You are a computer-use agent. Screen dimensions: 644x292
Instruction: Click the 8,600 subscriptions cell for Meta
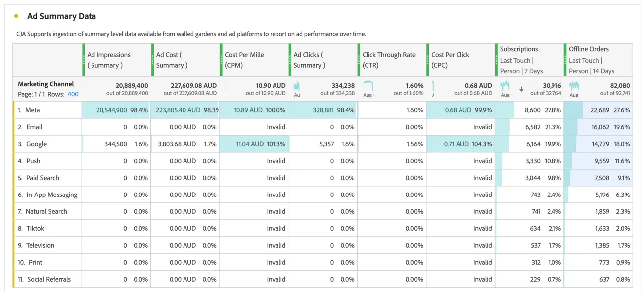point(529,110)
